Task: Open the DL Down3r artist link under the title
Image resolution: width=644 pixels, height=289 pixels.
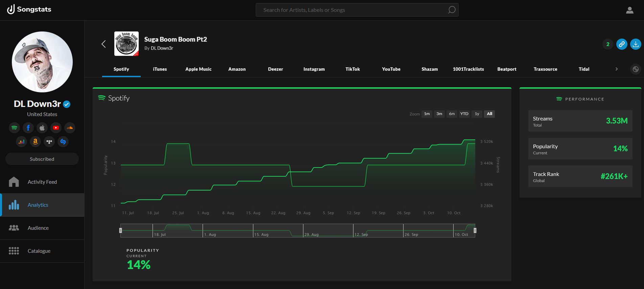Action: point(162,48)
